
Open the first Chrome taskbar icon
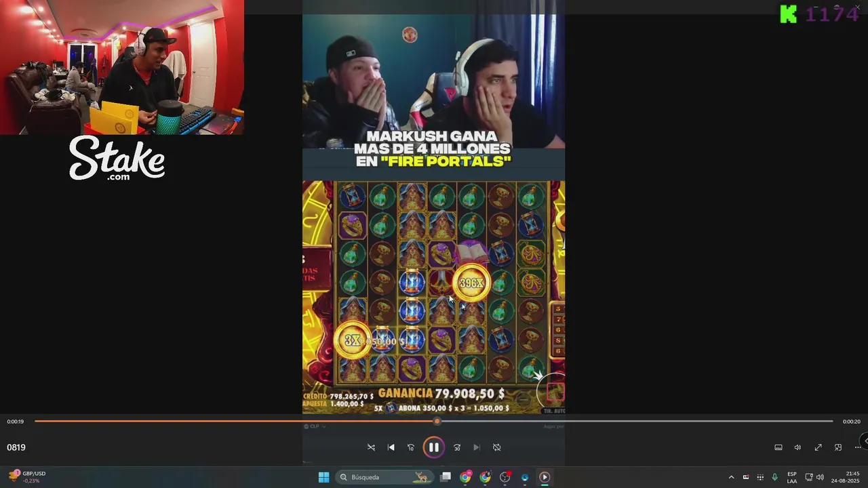[465, 477]
